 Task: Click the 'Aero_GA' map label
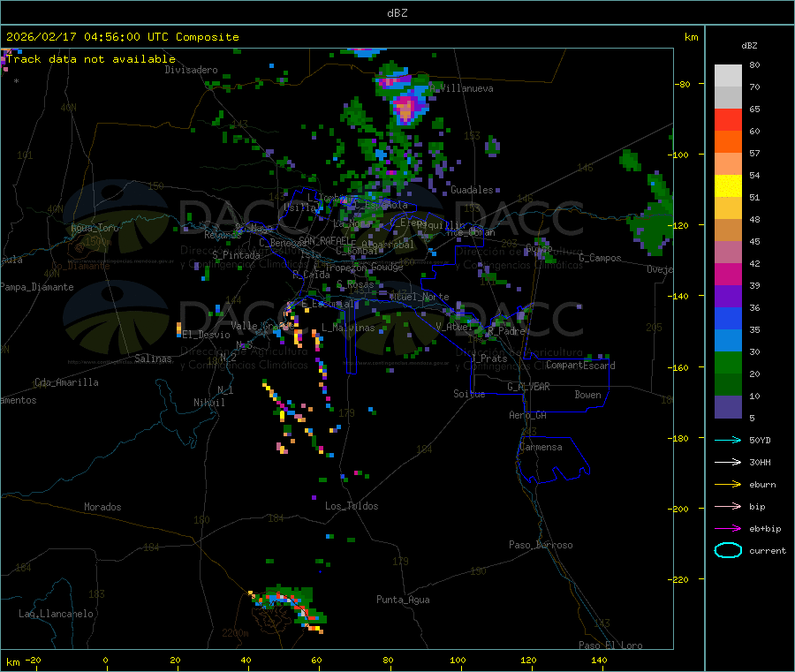[x=527, y=415]
